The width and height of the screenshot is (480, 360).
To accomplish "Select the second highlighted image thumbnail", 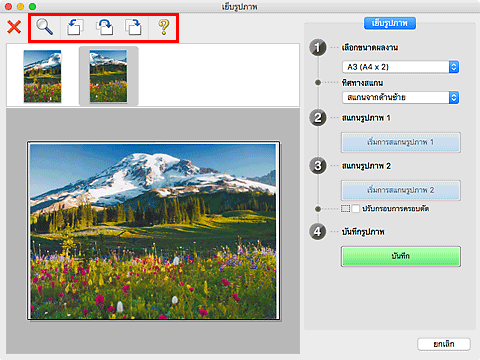I will 108,76.
